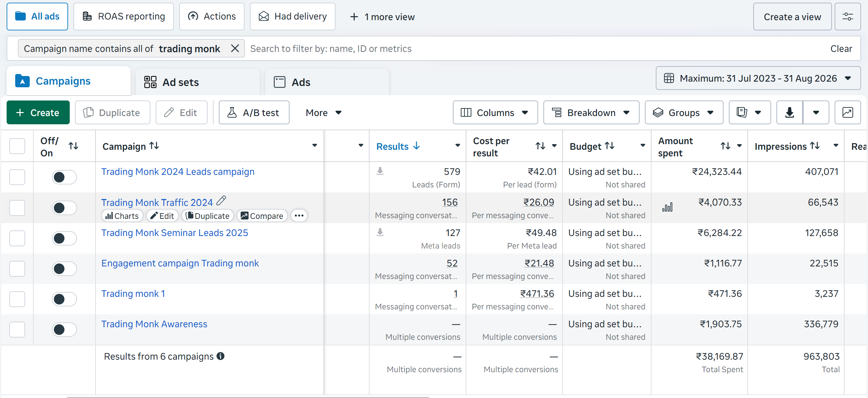The width and height of the screenshot is (868, 398).
Task: Clear all search filters
Action: tap(841, 49)
